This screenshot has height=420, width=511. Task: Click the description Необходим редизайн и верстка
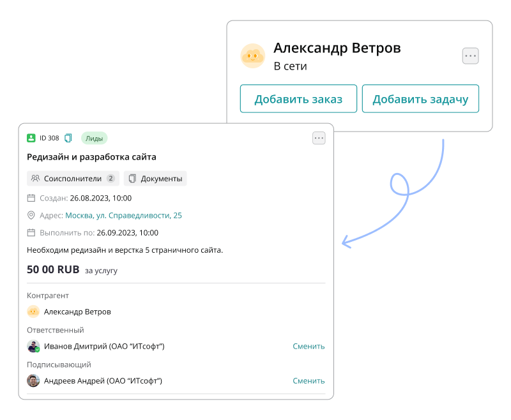coord(125,250)
